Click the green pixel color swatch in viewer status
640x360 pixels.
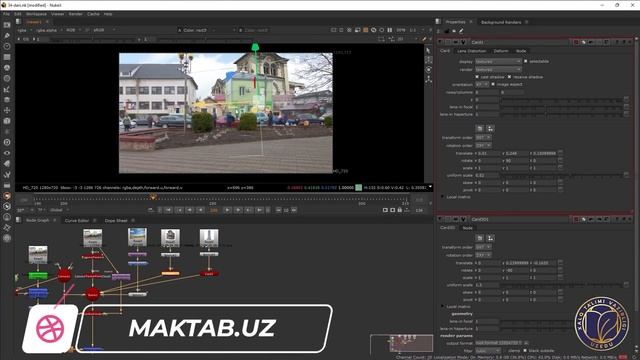pyautogui.click(x=358, y=187)
